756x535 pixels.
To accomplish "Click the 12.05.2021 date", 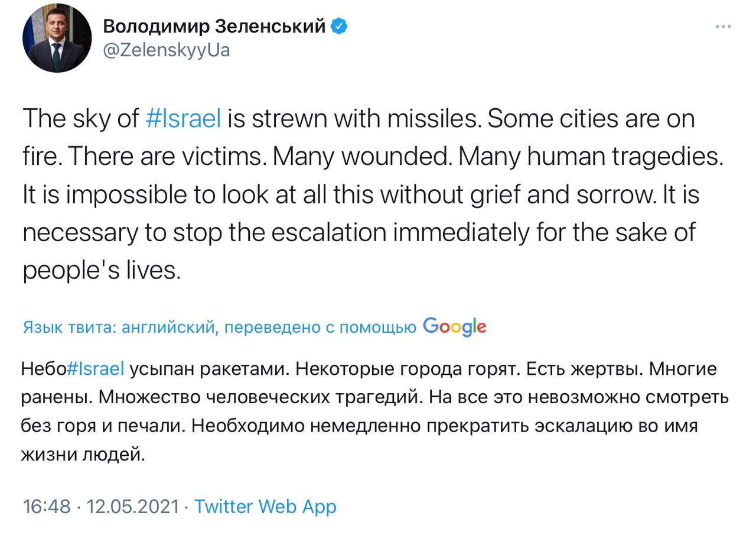I will (x=133, y=507).
